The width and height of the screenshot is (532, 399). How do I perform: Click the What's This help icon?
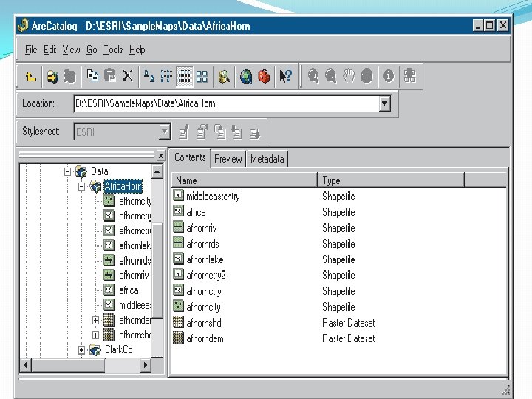coord(286,76)
